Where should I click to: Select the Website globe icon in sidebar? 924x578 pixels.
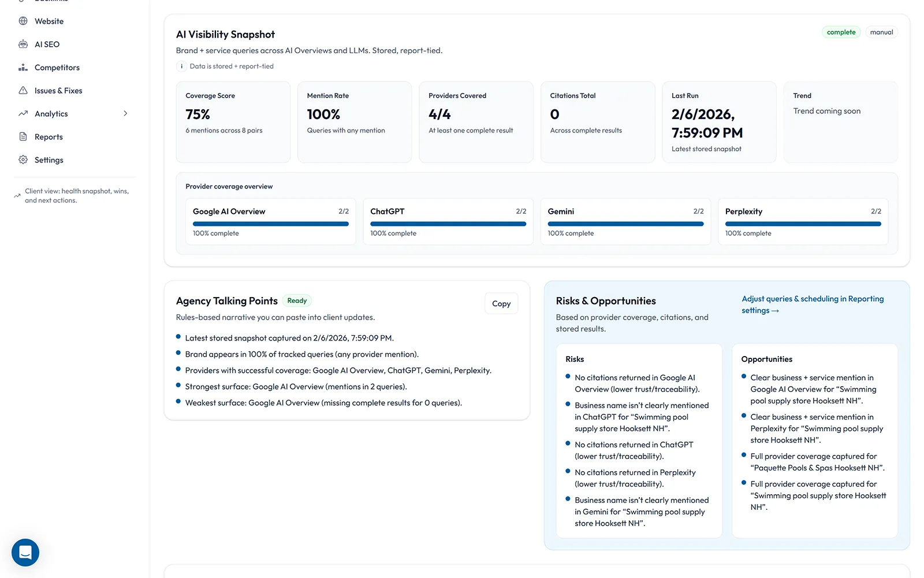coord(23,21)
